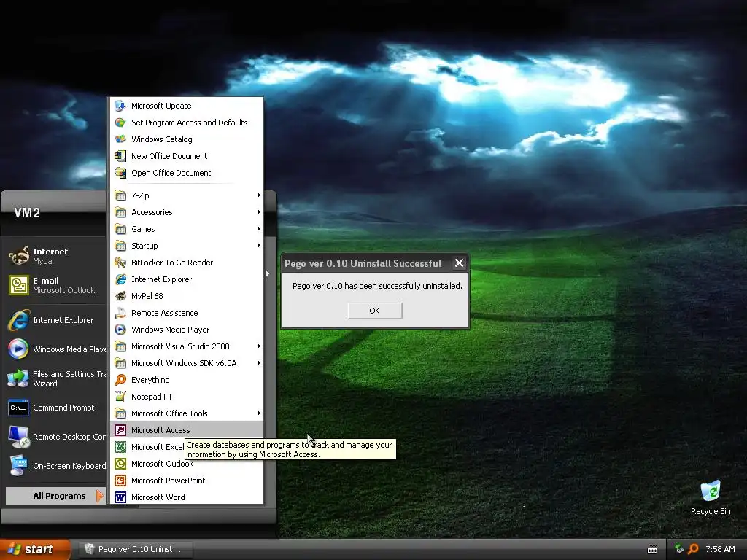Close the Pego Uninstall Successful dialog
747x560 pixels.
[460, 262]
